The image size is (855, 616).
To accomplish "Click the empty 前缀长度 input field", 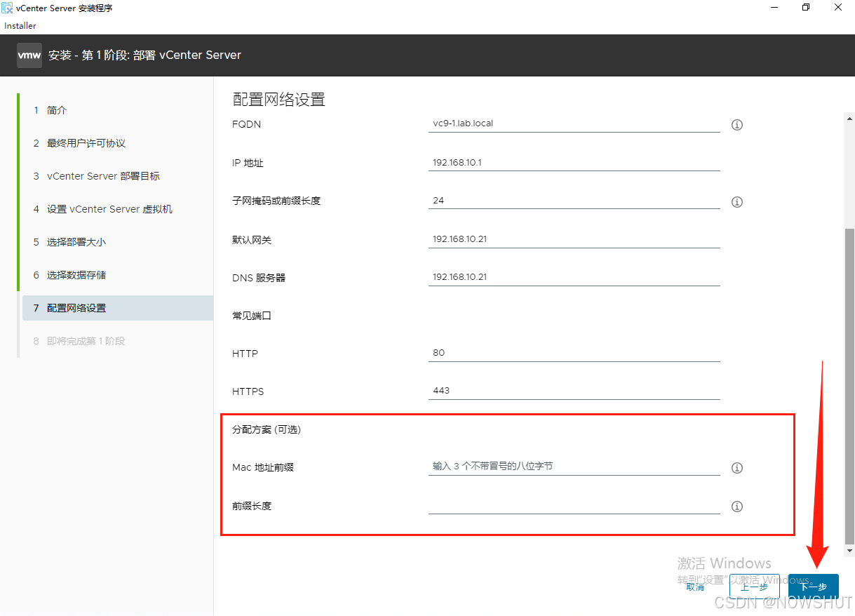I will [x=574, y=505].
